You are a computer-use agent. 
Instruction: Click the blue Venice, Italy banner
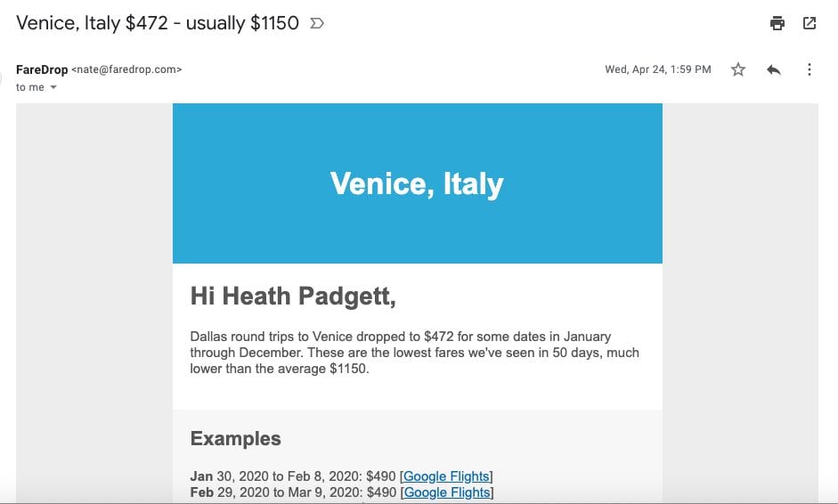tap(418, 183)
